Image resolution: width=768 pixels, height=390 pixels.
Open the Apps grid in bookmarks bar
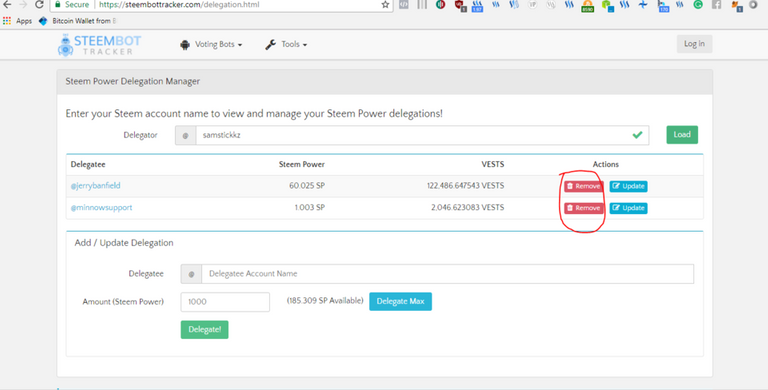[17, 21]
